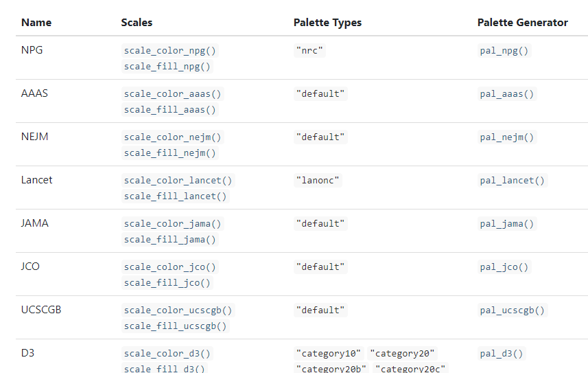588x373 pixels.
Task: Click the scale_color_lancet() link
Action: point(178,181)
